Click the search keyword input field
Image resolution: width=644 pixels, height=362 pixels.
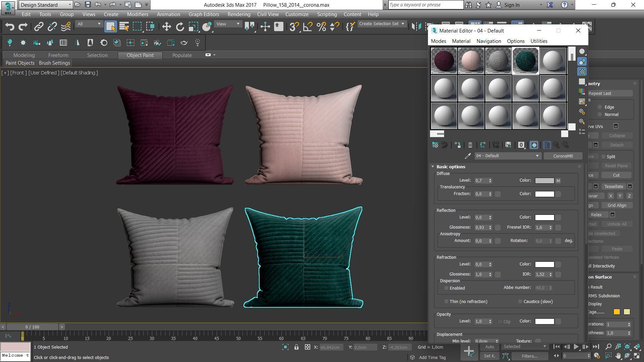pyautogui.click(x=426, y=5)
